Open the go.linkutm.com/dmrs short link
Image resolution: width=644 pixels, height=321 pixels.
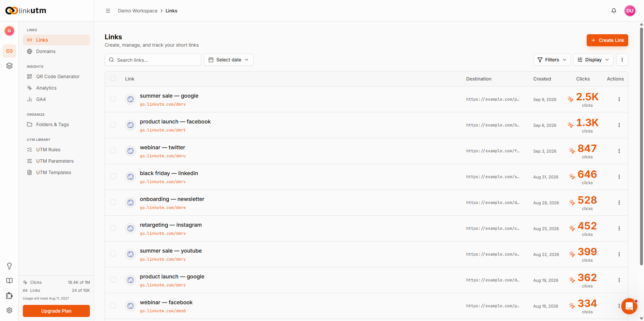(163, 104)
